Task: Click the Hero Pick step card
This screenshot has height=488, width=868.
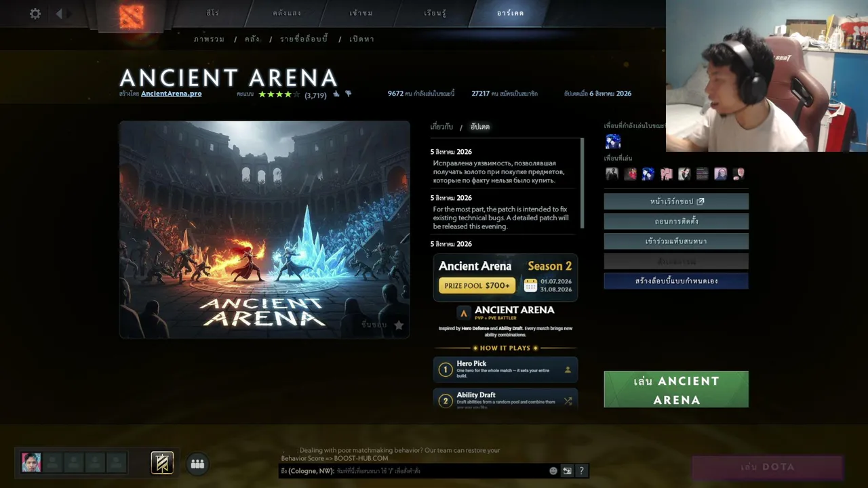Action: (x=505, y=370)
